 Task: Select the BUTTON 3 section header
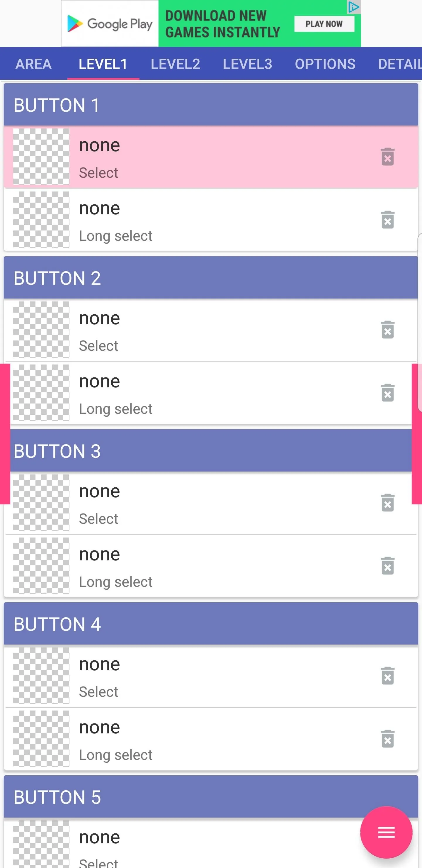pos(211,450)
